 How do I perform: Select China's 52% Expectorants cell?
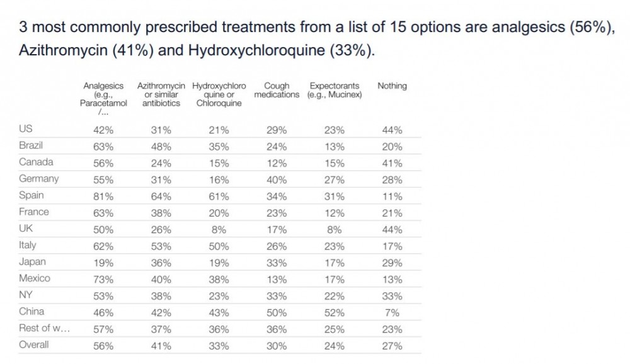coord(334,312)
